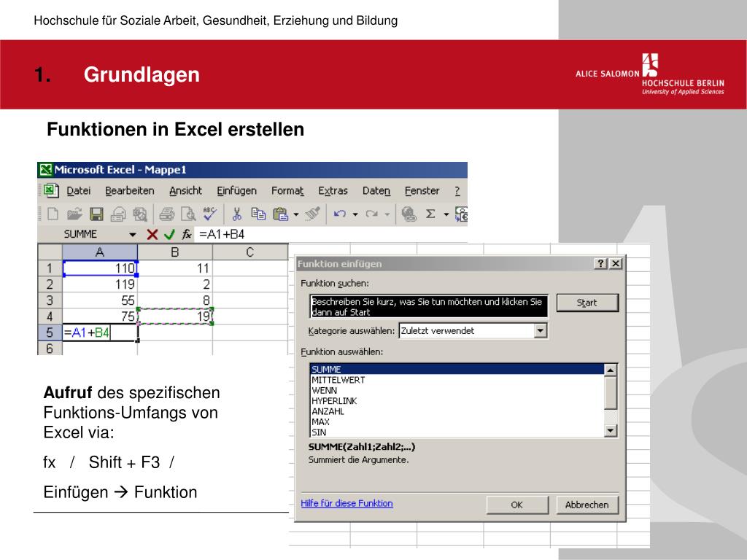This screenshot has height=560, width=747.
Task: Select SUMME in the function list
Action: point(457,369)
